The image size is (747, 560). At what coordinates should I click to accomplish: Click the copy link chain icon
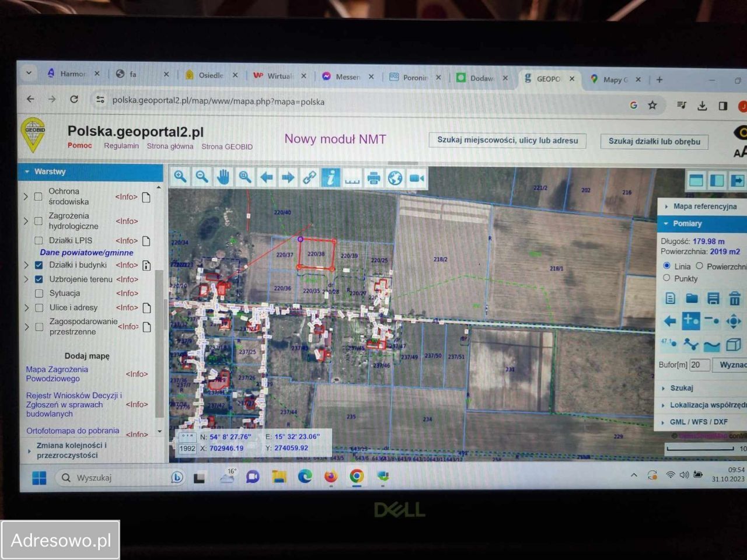pos(309,178)
